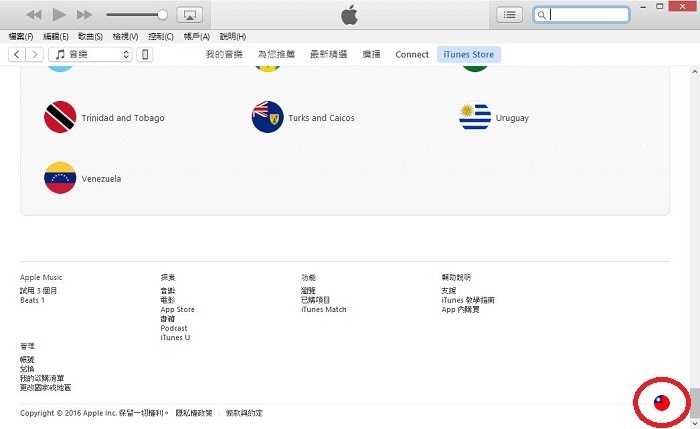Click the Venezuela flag icon
700x429 pixels.
pyautogui.click(x=60, y=178)
